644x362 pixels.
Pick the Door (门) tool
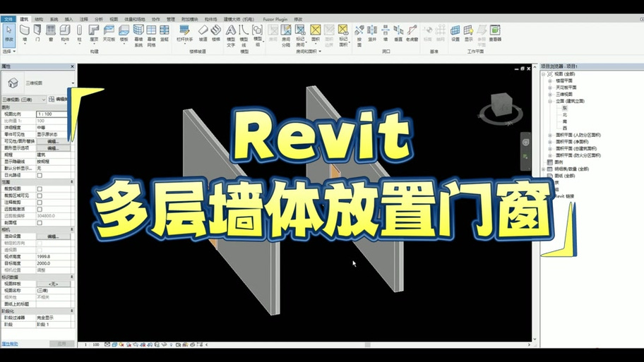click(37, 33)
